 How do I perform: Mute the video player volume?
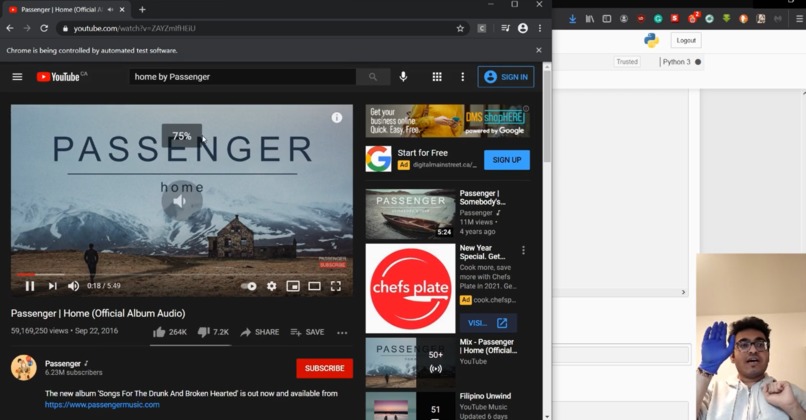(x=74, y=286)
